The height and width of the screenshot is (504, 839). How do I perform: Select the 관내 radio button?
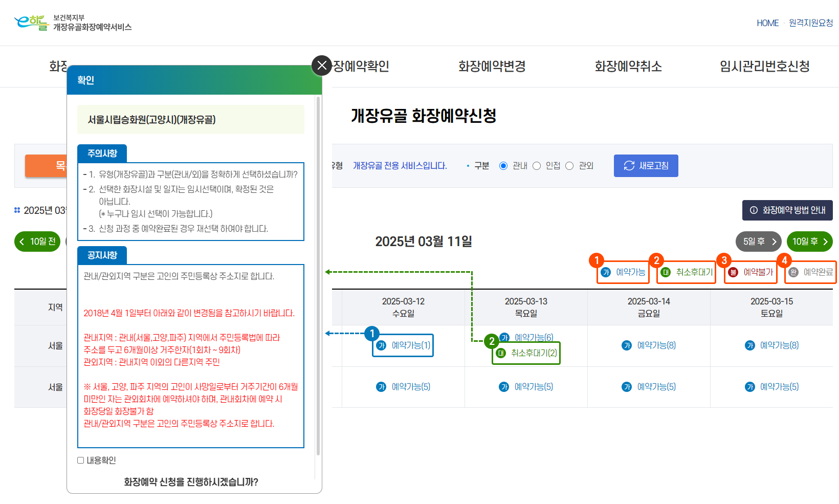coord(503,166)
